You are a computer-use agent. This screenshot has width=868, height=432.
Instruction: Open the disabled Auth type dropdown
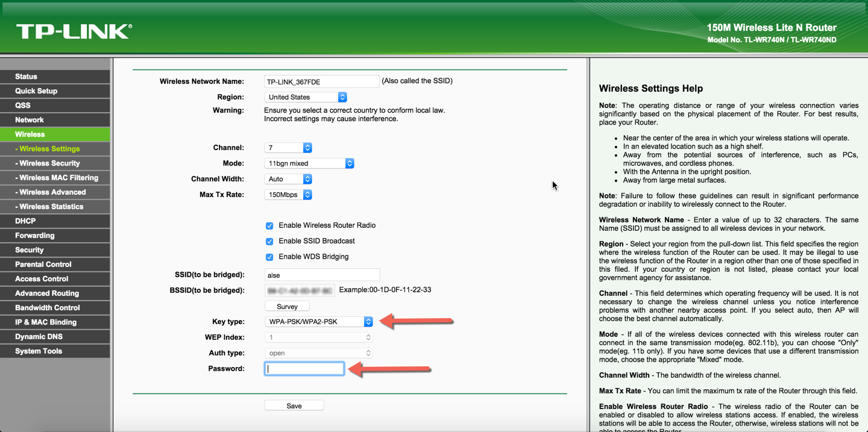[319, 353]
